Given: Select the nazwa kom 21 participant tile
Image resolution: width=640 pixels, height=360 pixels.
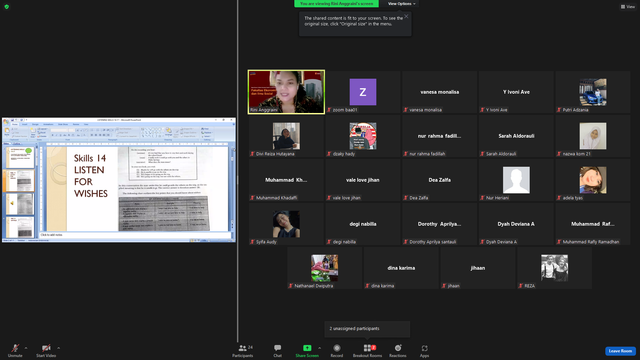Looking at the screenshot, I should click(x=593, y=136).
